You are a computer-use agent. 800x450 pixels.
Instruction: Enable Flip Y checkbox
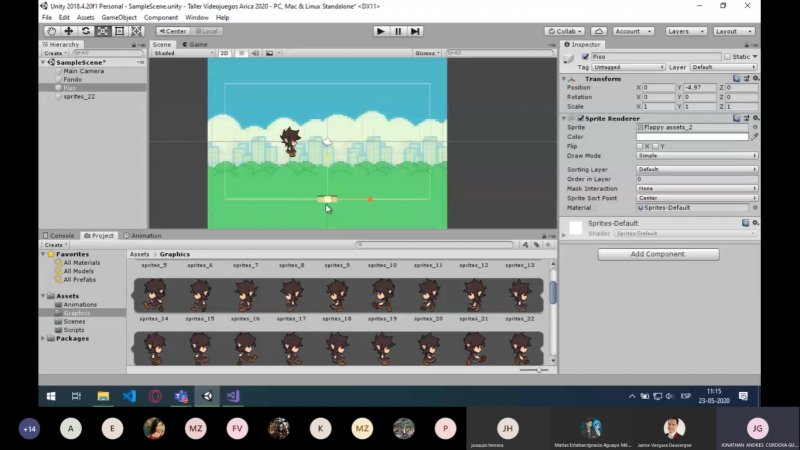655,146
